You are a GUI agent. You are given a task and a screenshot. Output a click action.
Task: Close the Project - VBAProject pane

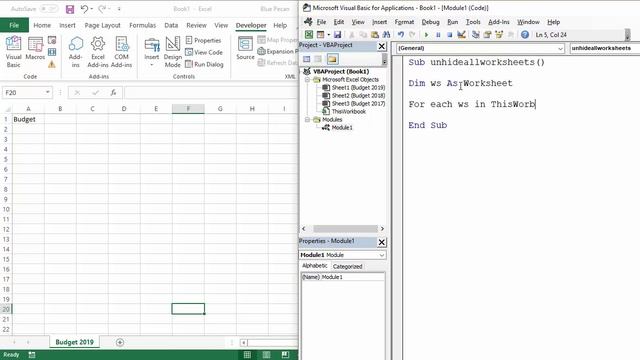[382, 46]
